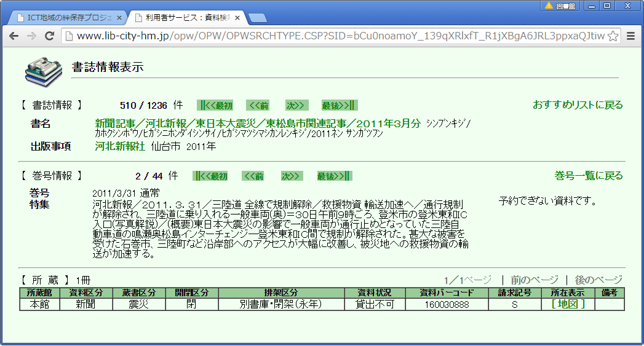
Task: Jump to last bibliographic record (最後)
Action: pyautogui.click(x=339, y=105)
